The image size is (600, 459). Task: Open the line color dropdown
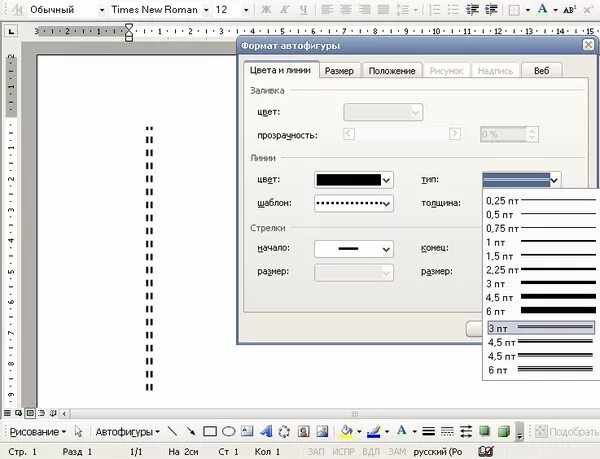coord(386,180)
